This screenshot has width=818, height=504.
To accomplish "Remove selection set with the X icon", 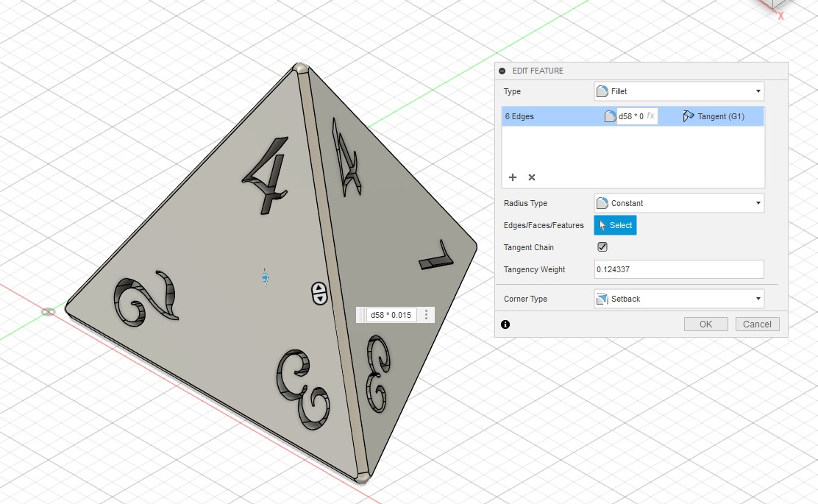I will pyautogui.click(x=532, y=177).
